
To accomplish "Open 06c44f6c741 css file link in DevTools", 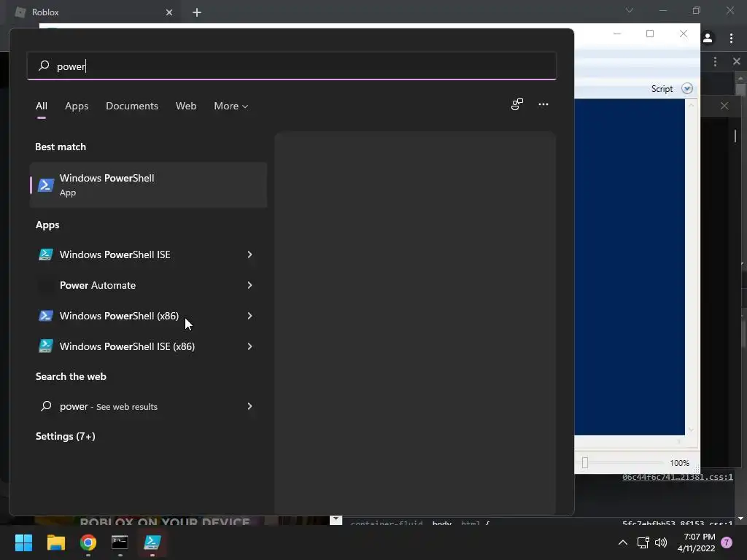I will click(x=678, y=477).
